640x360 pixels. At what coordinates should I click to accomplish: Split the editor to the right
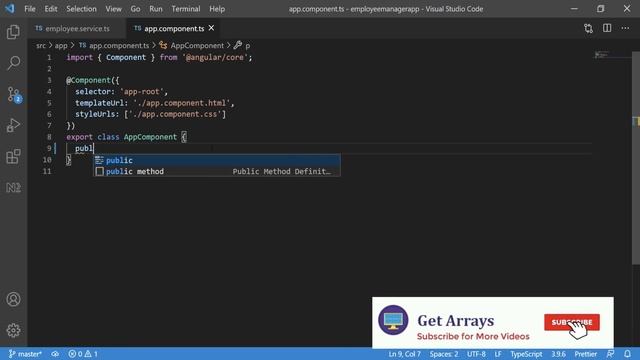[x=607, y=28]
